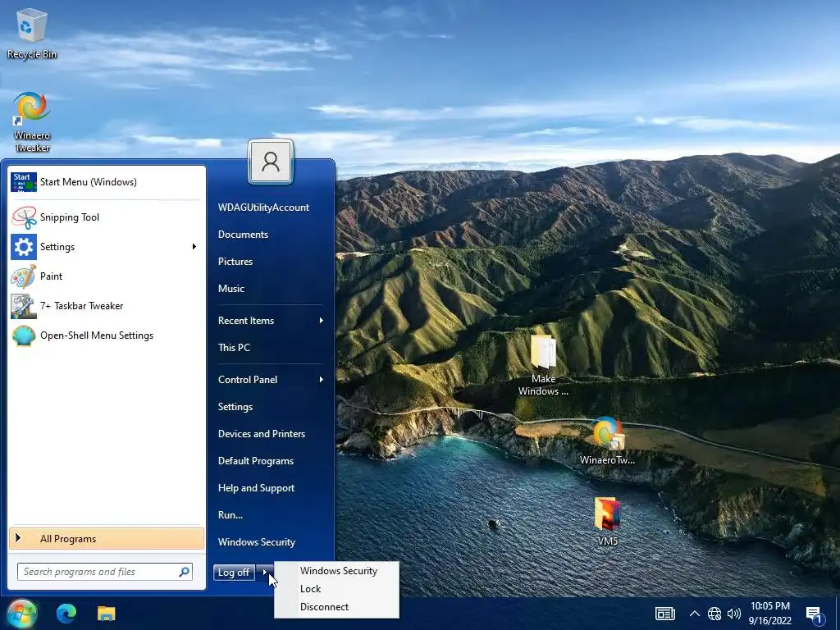Expand Recent Items submenu arrow
This screenshot has height=630, width=840.
322,321
